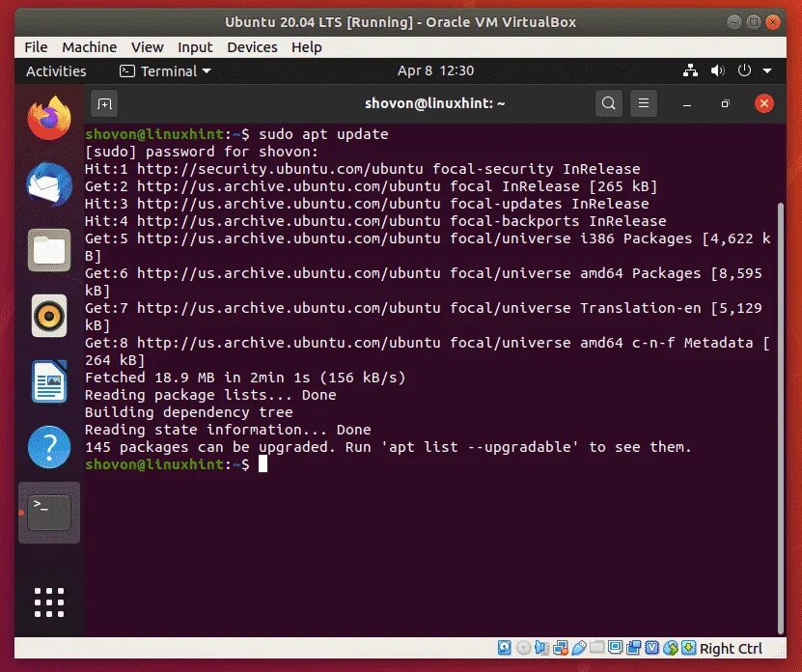802x672 pixels.
Task: Open the terminal hamburger menu
Action: [644, 103]
